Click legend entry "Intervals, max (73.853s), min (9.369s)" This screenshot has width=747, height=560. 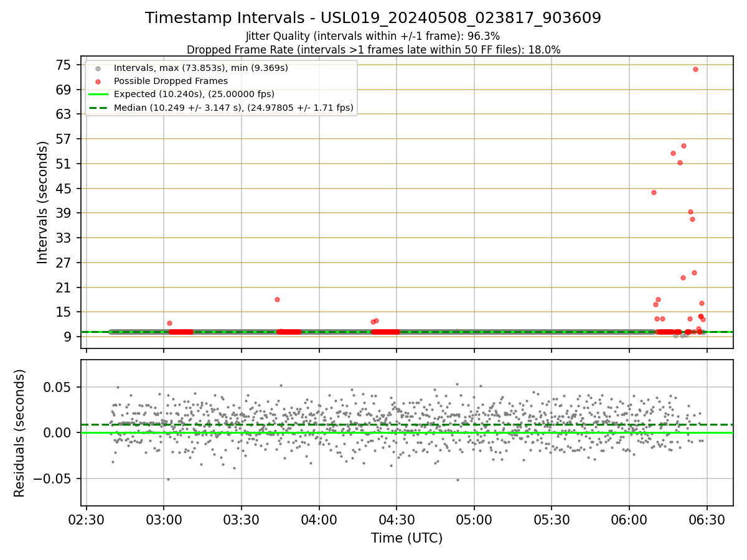point(201,68)
